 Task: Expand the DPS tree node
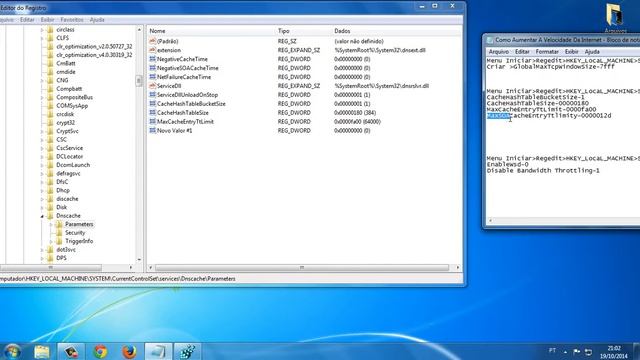coord(42,258)
